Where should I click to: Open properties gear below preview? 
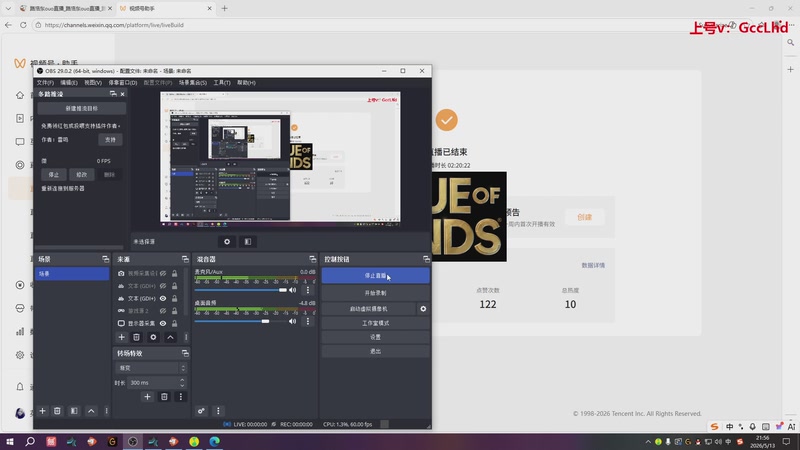pyautogui.click(x=227, y=242)
